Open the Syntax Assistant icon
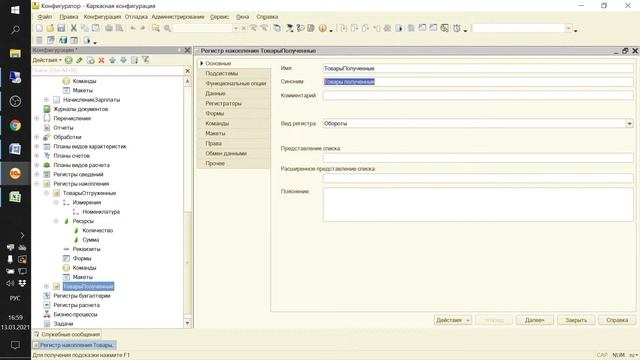The height and width of the screenshot is (360, 640). (x=289, y=28)
